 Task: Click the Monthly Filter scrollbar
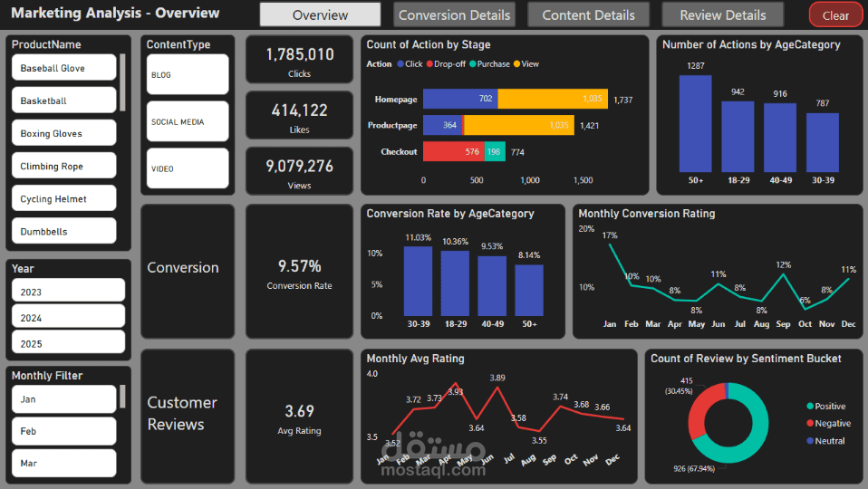pyautogui.click(x=122, y=396)
